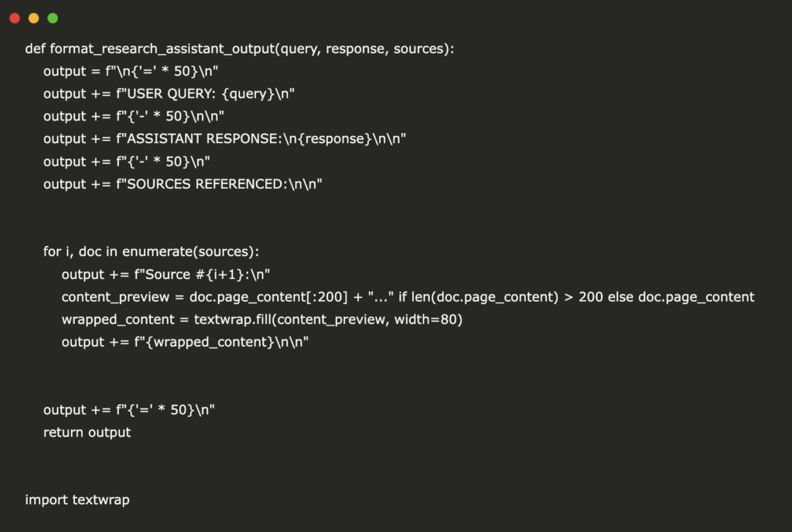
Task: Click the 'import textwrap' line
Action: pos(77,500)
